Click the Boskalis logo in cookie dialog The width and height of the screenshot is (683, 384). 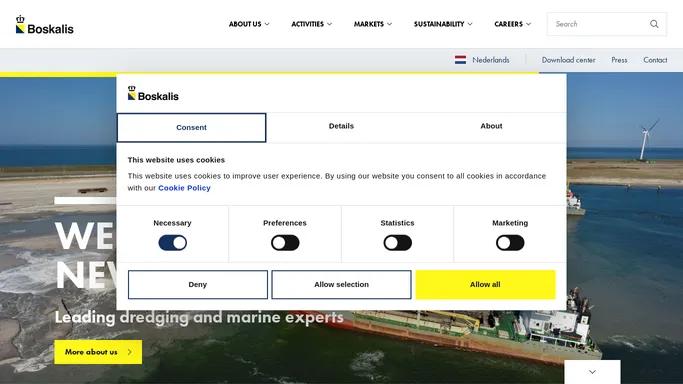click(153, 94)
